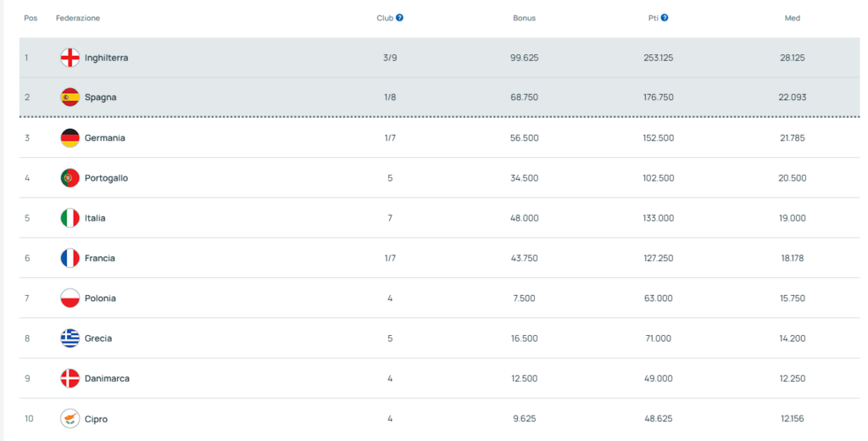Click the France flag icon
The width and height of the screenshot is (868, 441).
(x=70, y=258)
